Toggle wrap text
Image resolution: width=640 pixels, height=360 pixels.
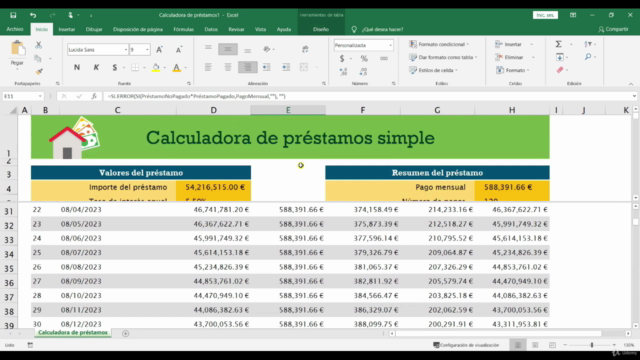tap(305, 49)
